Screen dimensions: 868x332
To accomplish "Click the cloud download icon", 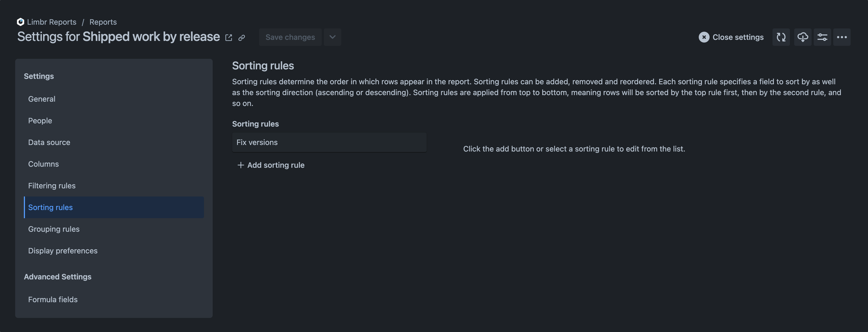I will (x=803, y=37).
